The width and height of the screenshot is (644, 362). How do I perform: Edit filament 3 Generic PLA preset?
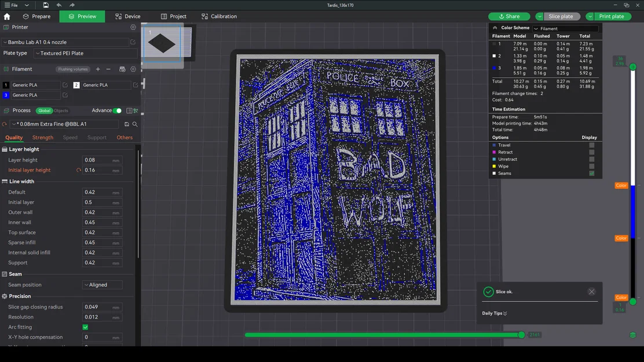(65, 95)
